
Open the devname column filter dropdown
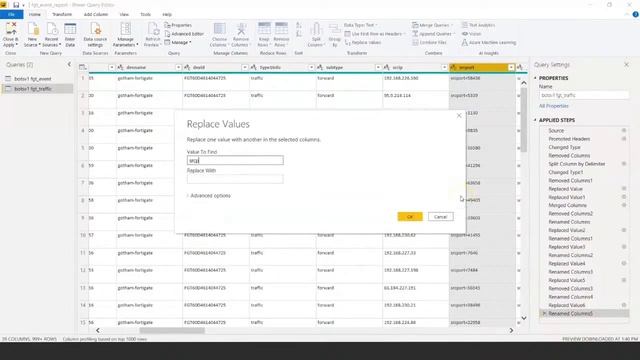[178, 67]
